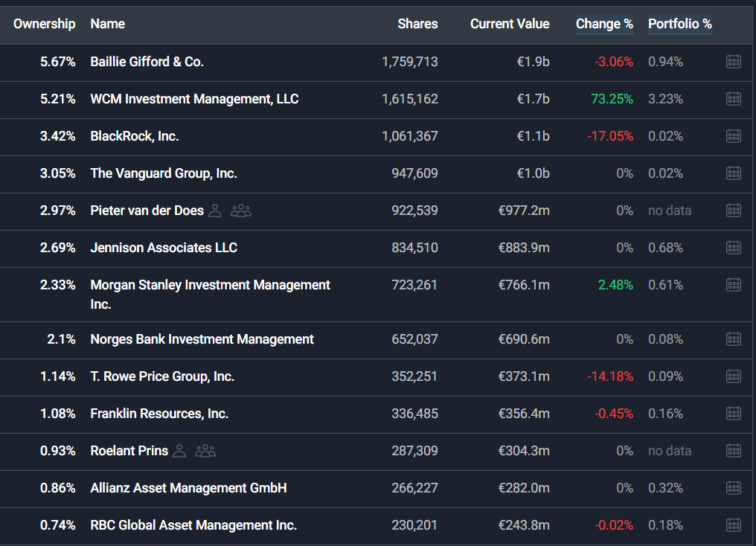Viewport: 756px width, 546px height.
Task: Click shares value 352,251
Action: (414, 376)
